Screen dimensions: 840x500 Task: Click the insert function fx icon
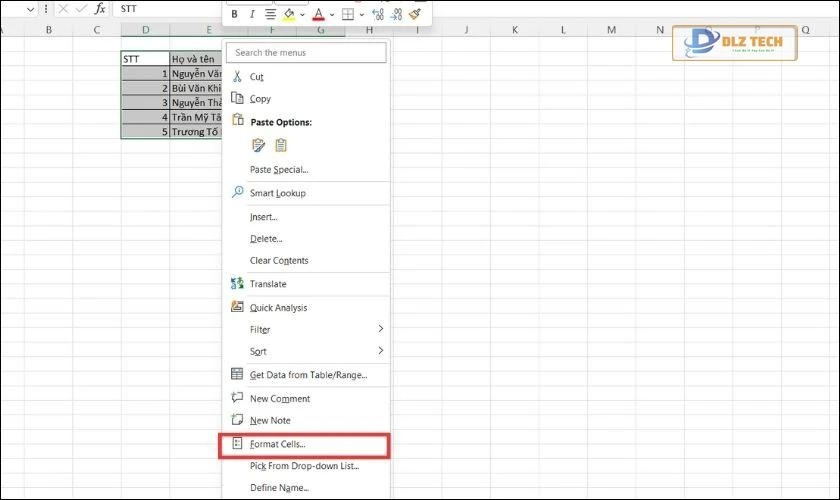(x=99, y=8)
